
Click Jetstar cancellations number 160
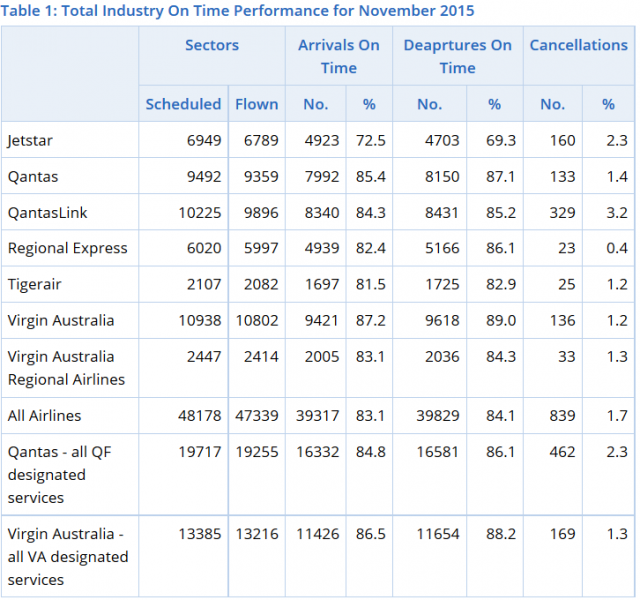562,141
